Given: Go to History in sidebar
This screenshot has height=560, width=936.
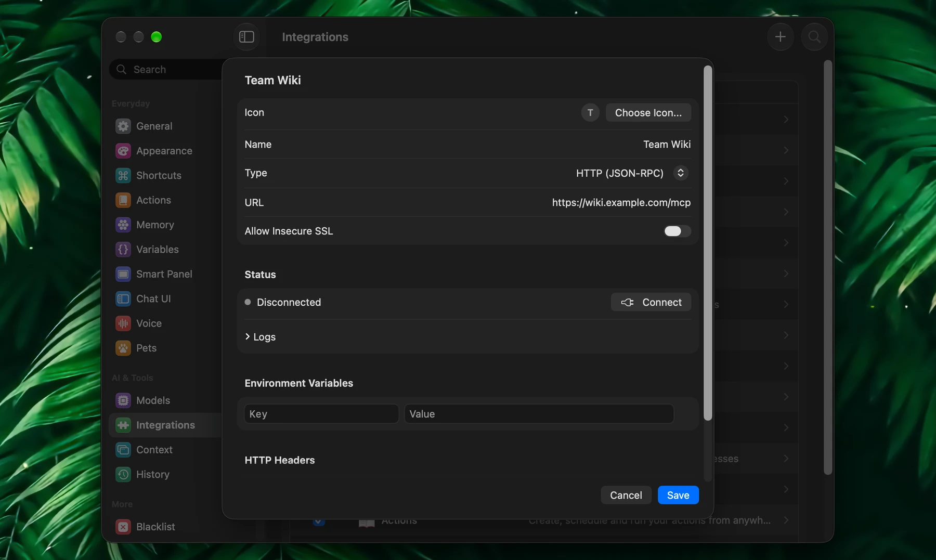Looking at the screenshot, I should [x=153, y=474].
